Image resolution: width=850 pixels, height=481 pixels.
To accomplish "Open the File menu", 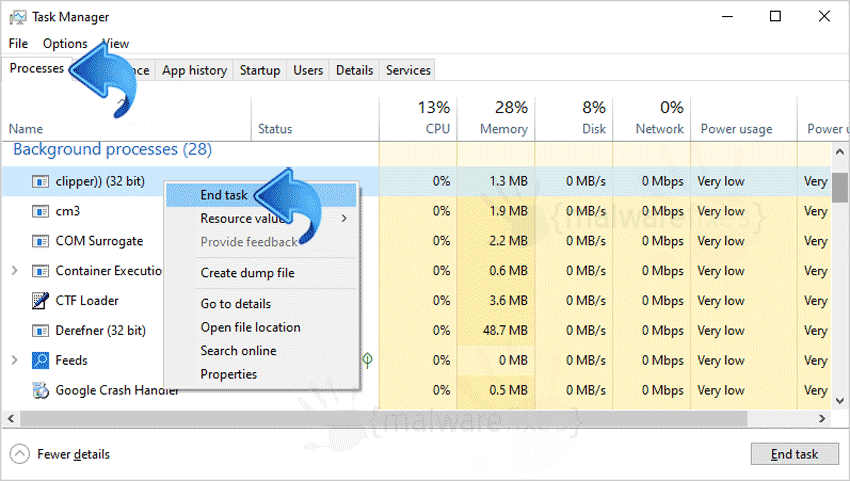I will click(x=18, y=43).
